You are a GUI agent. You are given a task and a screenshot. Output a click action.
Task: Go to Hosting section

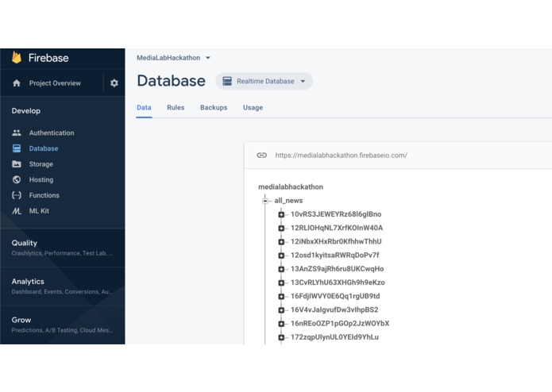click(x=41, y=179)
